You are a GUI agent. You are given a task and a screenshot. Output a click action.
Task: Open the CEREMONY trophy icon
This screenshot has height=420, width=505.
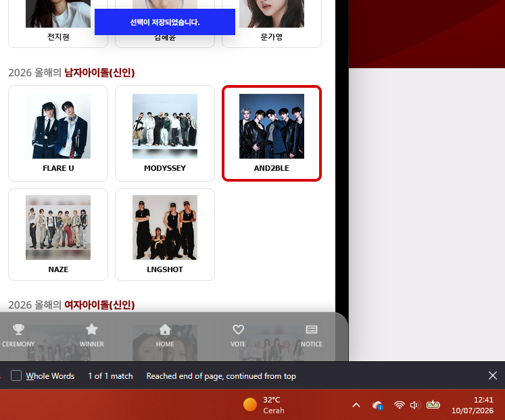(x=18, y=330)
